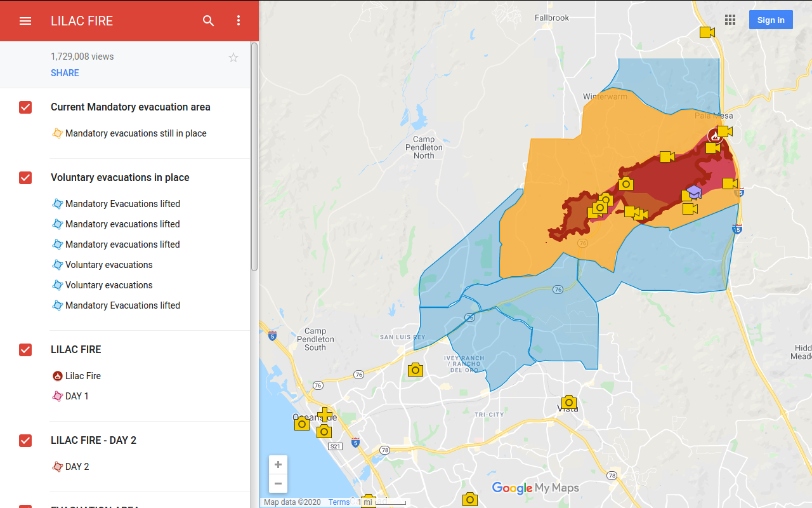The width and height of the screenshot is (812, 508).
Task: Click the IVEY RANCH / RANCHO DEL ORO label
Action: (464, 364)
